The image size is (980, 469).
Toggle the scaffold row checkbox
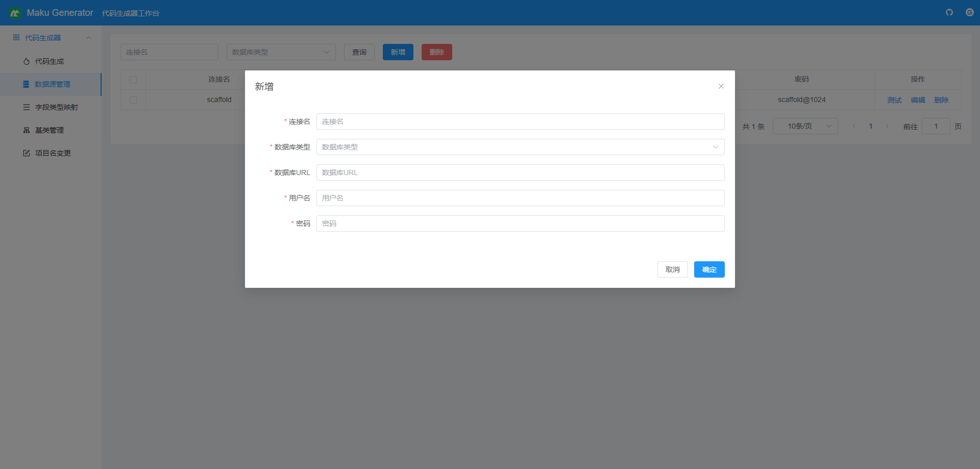coord(133,100)
